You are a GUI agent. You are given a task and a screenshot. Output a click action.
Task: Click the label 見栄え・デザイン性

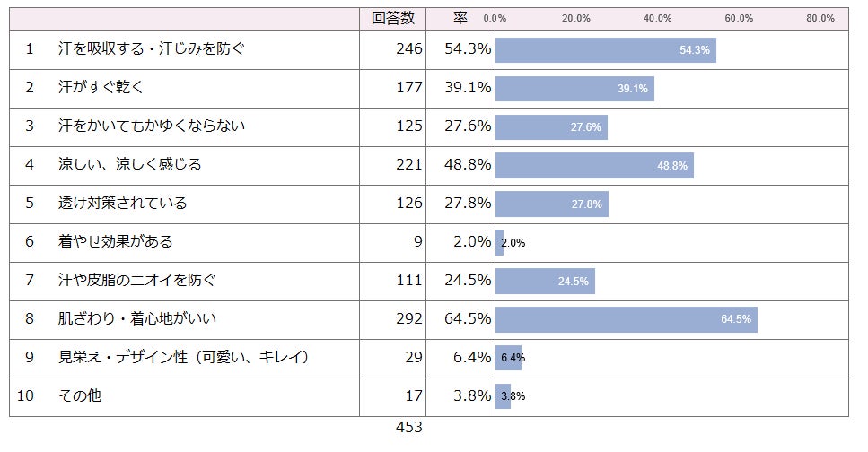pos(123,358)
